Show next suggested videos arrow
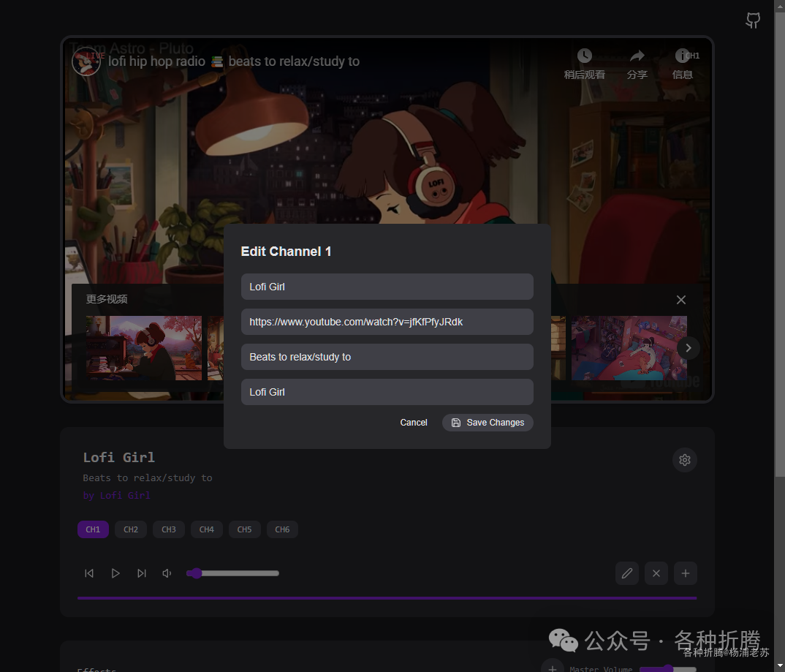 click(689, 347)
